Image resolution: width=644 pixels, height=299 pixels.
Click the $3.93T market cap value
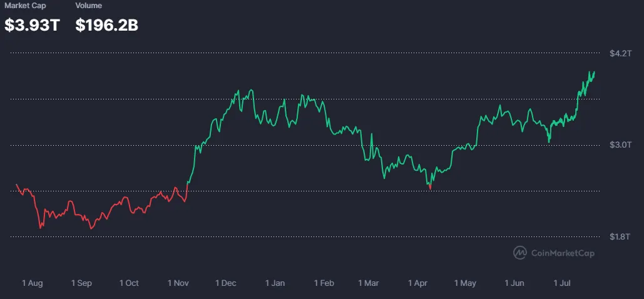(x=32, y=25)
